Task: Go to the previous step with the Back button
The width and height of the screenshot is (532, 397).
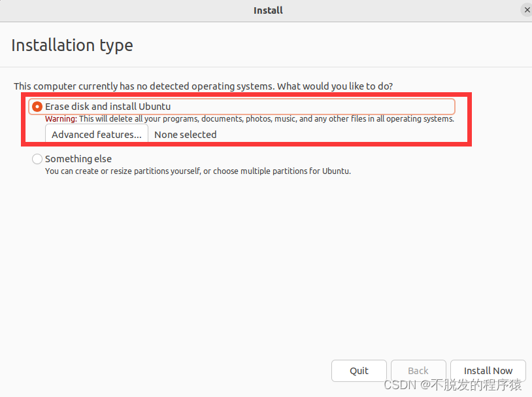Action: point(418,370)
